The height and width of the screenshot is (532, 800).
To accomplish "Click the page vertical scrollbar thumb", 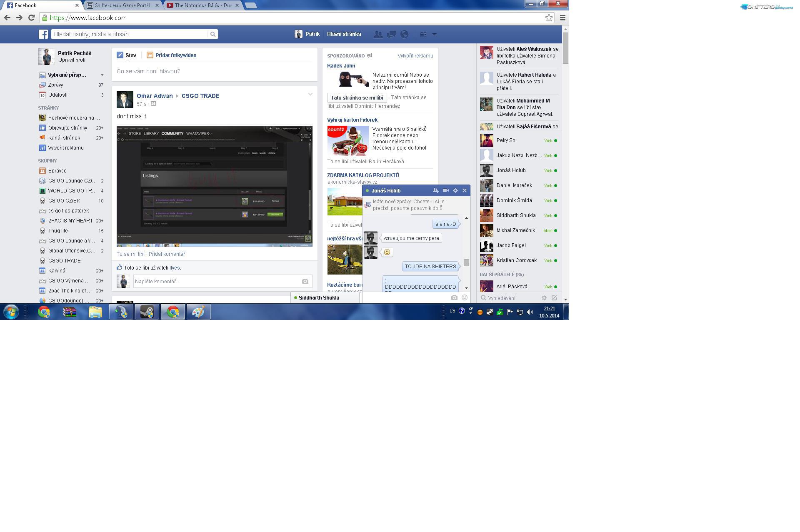I will click(565, 48).
